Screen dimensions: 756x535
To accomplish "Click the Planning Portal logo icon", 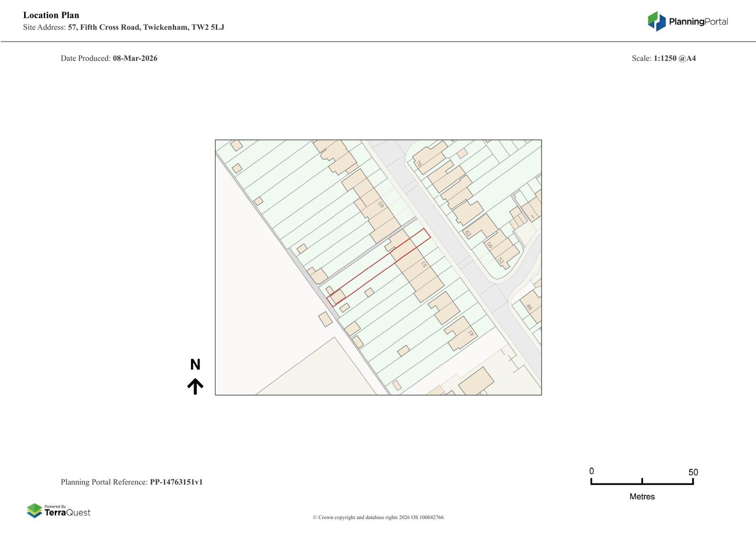I will point(656,21).
